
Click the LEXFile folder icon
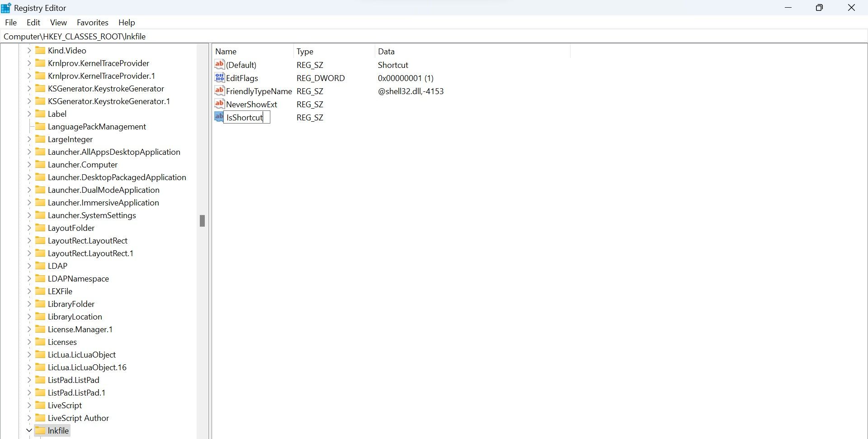point(40,291)
